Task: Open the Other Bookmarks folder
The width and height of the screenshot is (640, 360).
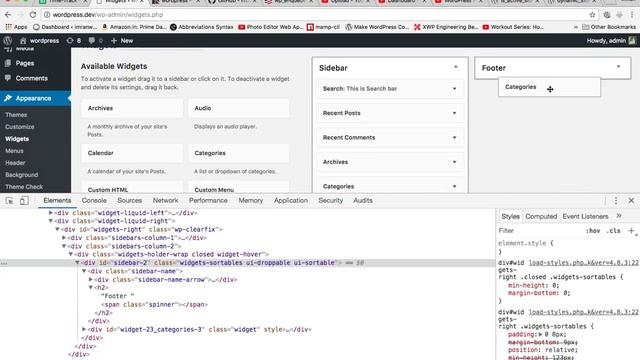Action: [609, 27]
